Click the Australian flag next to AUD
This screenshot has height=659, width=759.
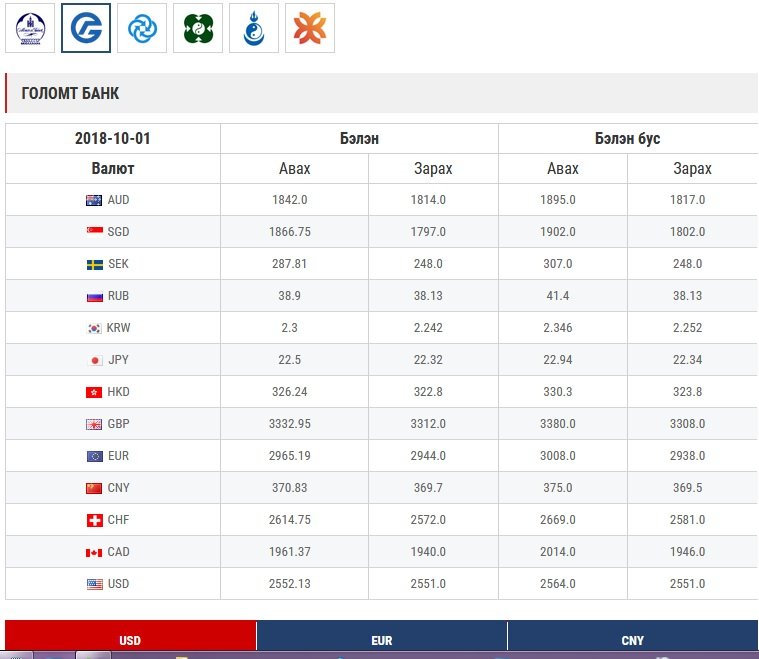tap(94, 200)
